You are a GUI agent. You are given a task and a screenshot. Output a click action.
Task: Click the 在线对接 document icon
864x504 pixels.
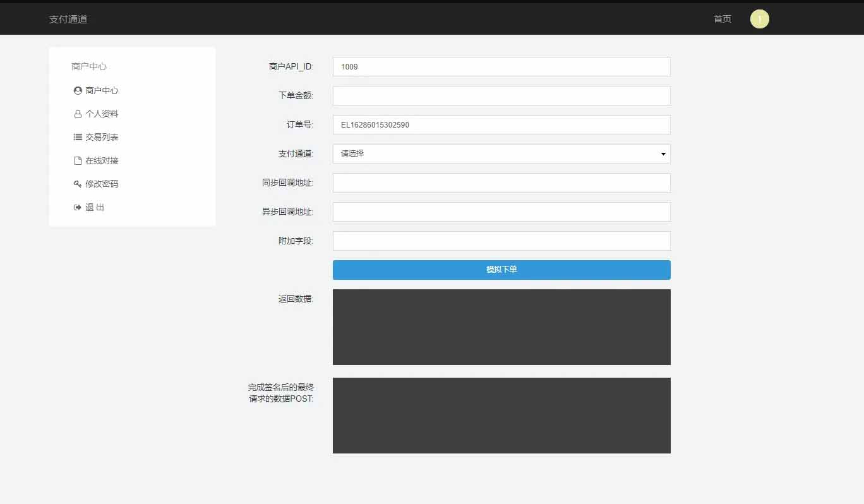[x=77, y=160]
